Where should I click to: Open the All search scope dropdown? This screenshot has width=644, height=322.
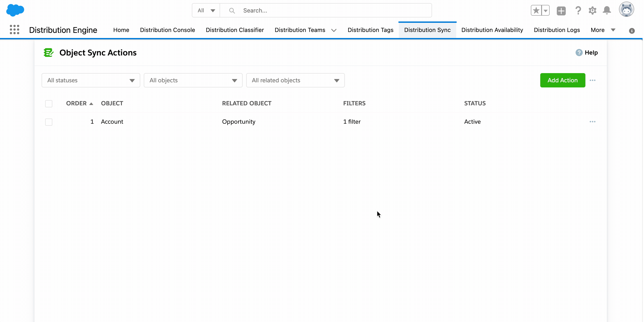(206, 11)
